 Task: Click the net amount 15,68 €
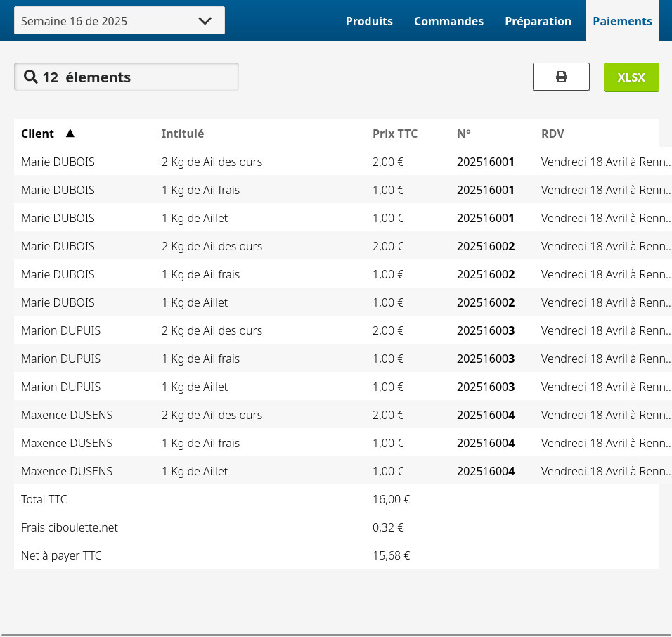click(391, 556)
